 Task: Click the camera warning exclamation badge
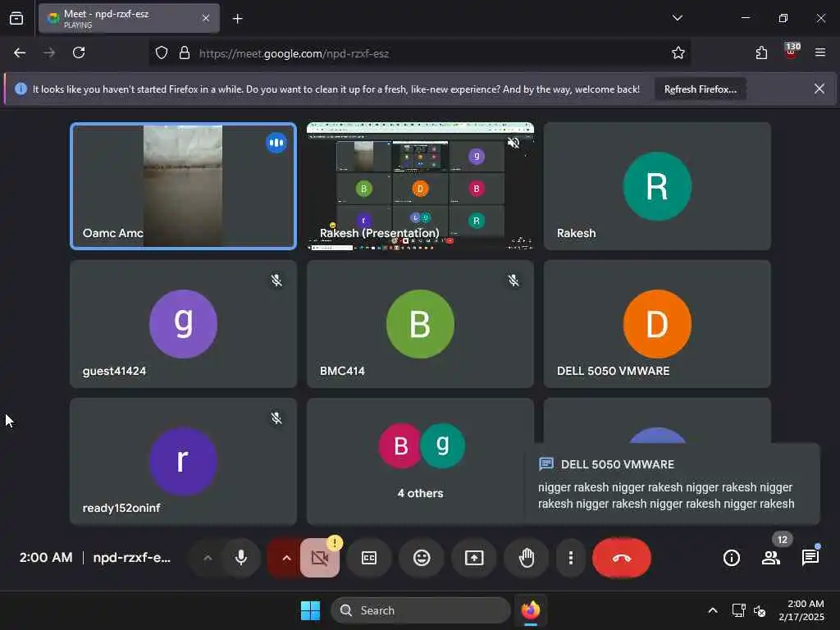(335, 543)
